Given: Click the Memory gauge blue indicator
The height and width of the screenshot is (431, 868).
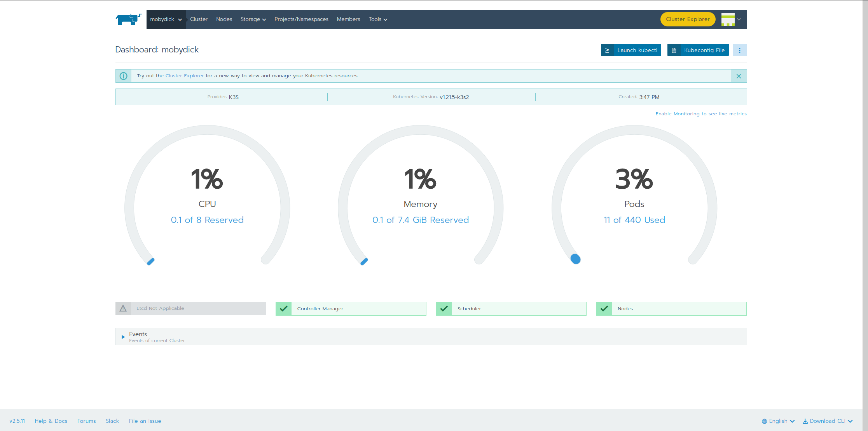Looking at the screenshot, I should [364, 262].
